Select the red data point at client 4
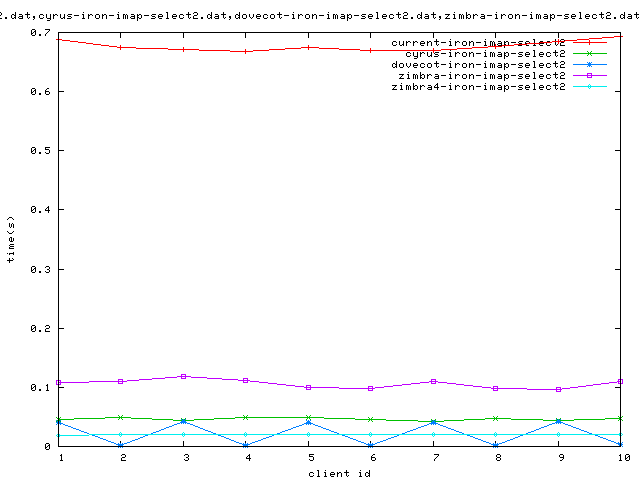 pyautogui.click(x=246, y=51)
